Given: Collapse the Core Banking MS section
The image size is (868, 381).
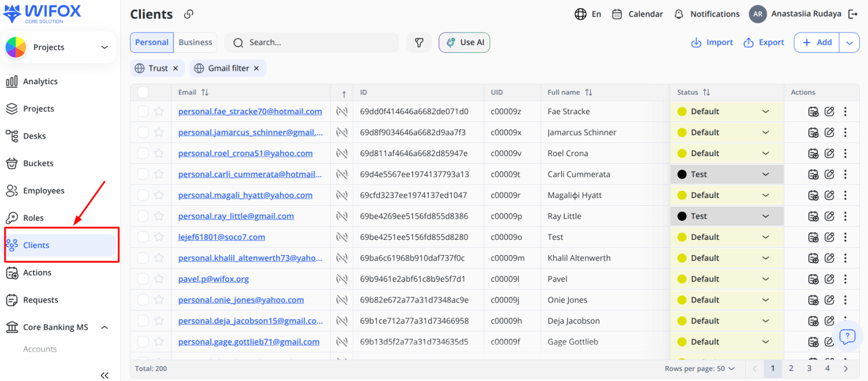Looking at the screenshot, I should 104,327.
